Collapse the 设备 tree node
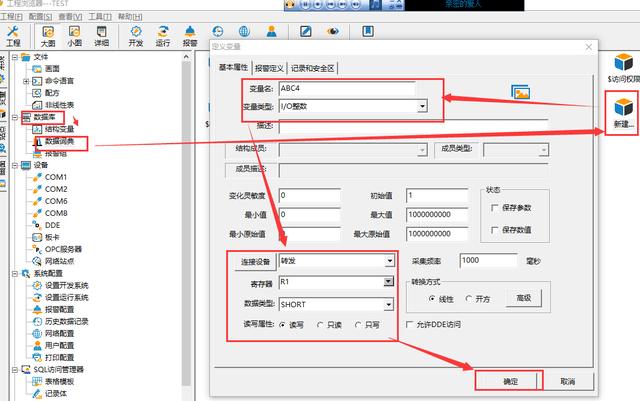The width and height of the screenshot is (640, 401). click(x=15, y=165)
